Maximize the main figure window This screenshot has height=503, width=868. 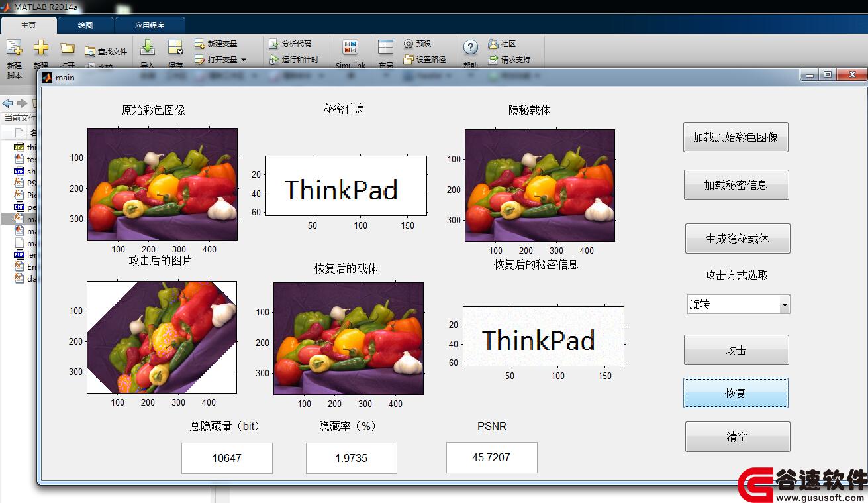[x=827, y=75]
